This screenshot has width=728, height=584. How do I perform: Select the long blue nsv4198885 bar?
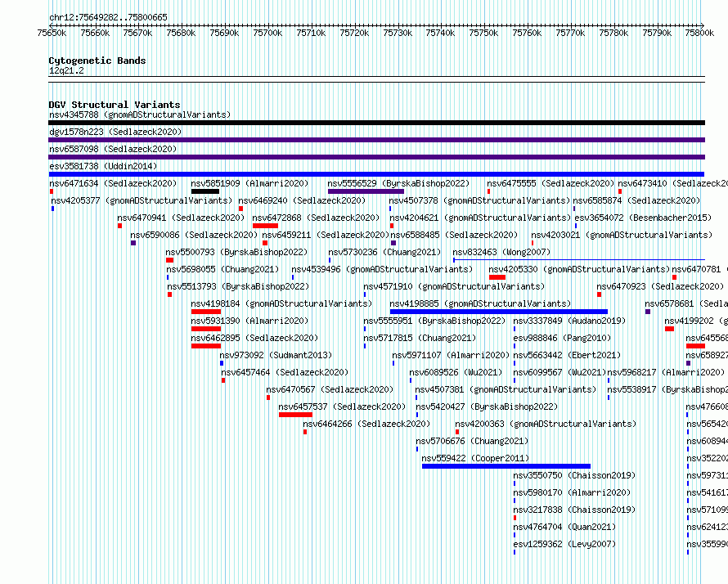coord(499,312)
